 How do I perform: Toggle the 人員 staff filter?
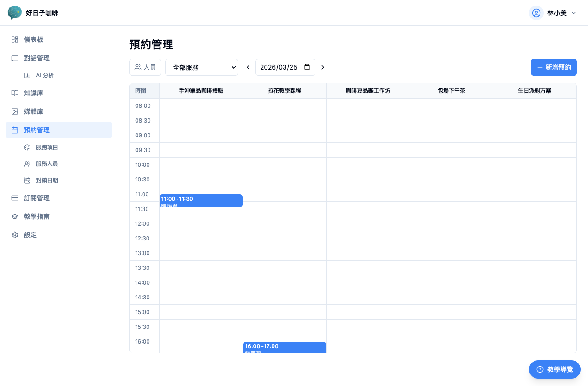[145, 67]
